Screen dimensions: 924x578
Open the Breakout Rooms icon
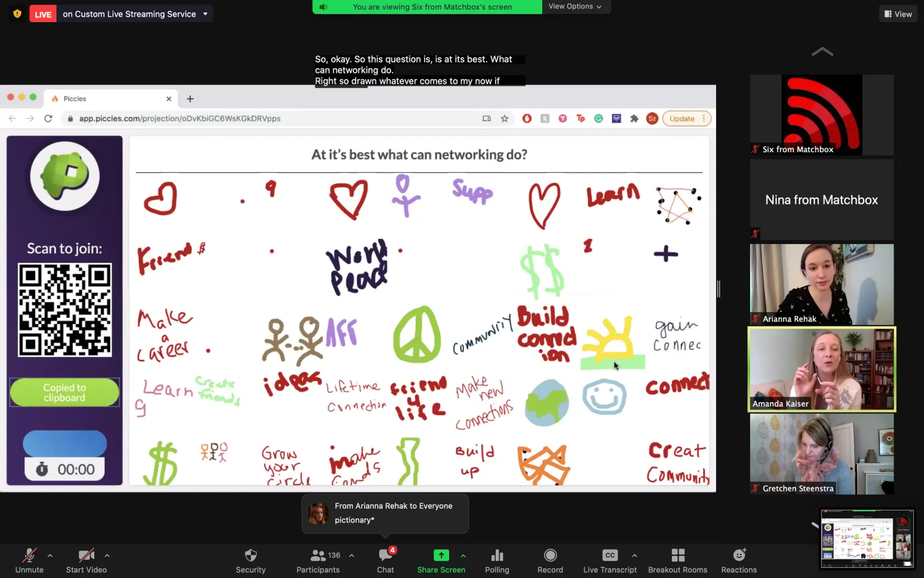tap(678, 556)
